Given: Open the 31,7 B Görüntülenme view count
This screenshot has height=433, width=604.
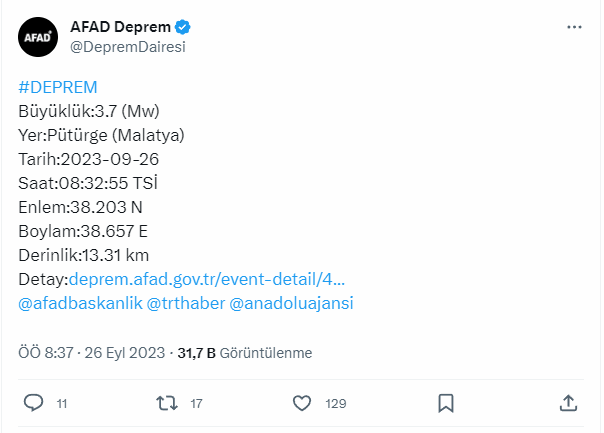Looking at the screenshot, I should pyautogui.click(x=245, y=353).
